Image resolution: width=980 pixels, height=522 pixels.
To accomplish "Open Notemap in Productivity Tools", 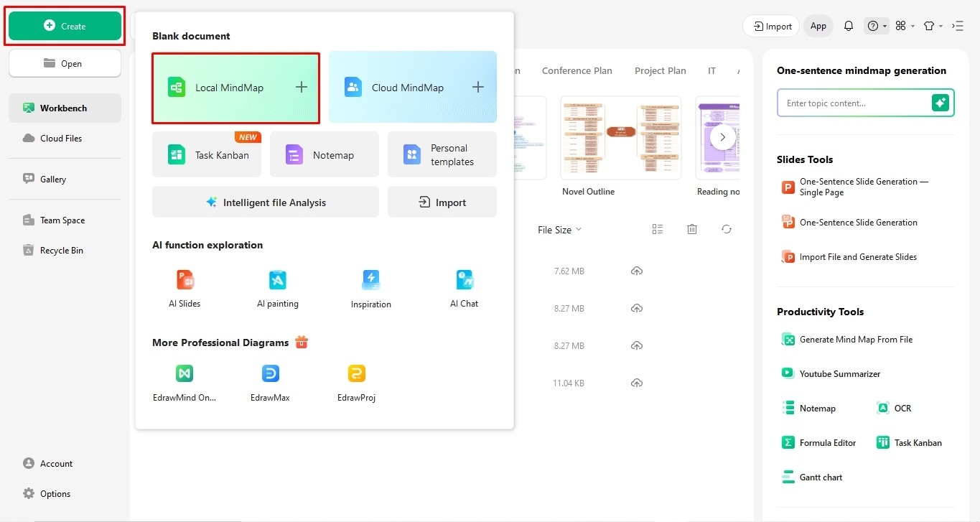I will pyautogui.click(x=809, y=408).
